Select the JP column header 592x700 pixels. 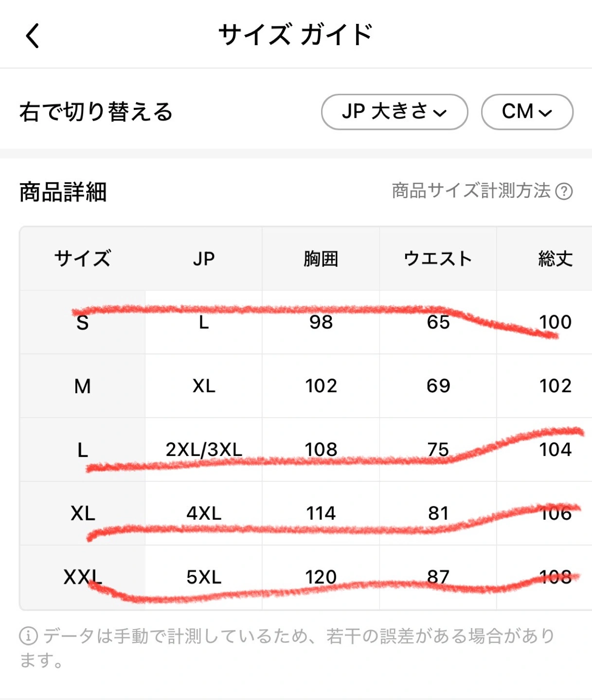click(x=204, y=259)
